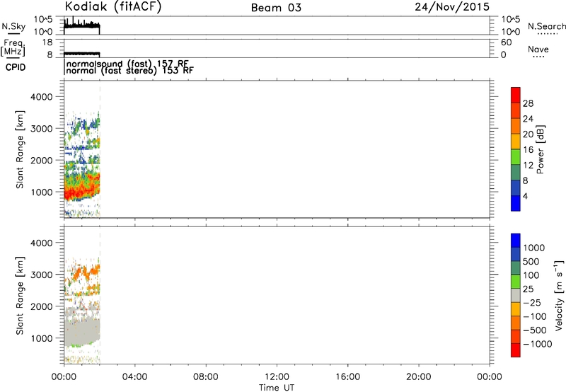This screenshot has width=566, height=392.
Task: Click the 4 tick on power scale
Action: tap(525, 196)
